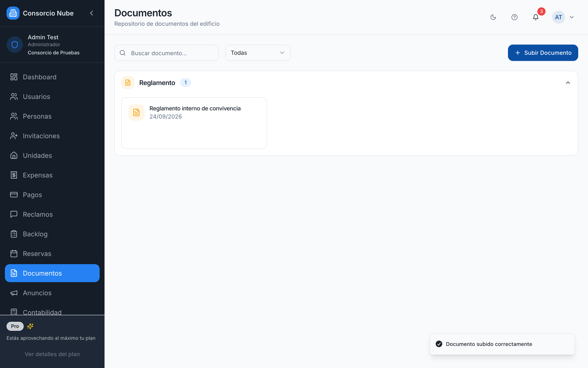588x368 pixels.
Task: Click the Consorcio Nube logo icon
Action: [13, 13]
